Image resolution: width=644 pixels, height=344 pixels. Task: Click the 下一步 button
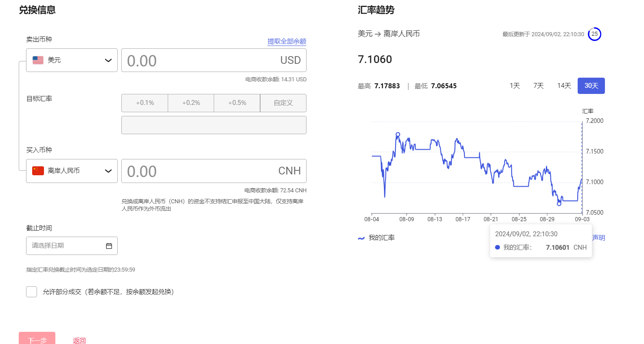point(37,339)
